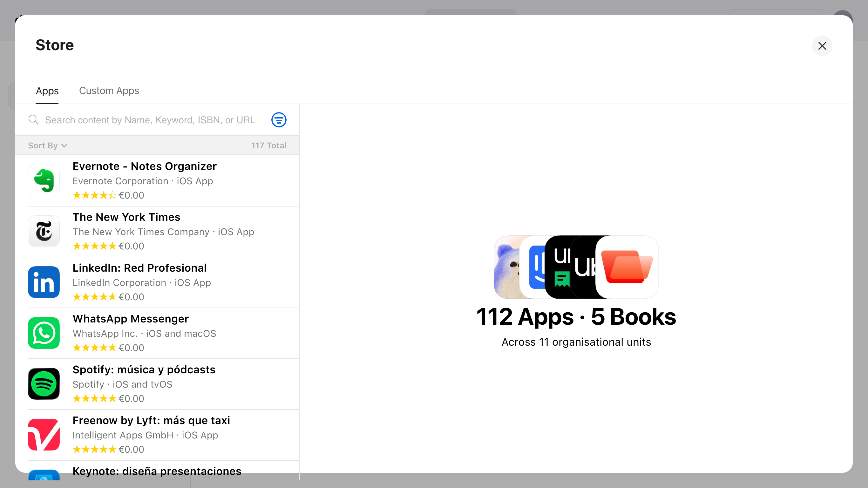Click LinkedIn Corporation · iOS App subtitle

coord(142,283)
